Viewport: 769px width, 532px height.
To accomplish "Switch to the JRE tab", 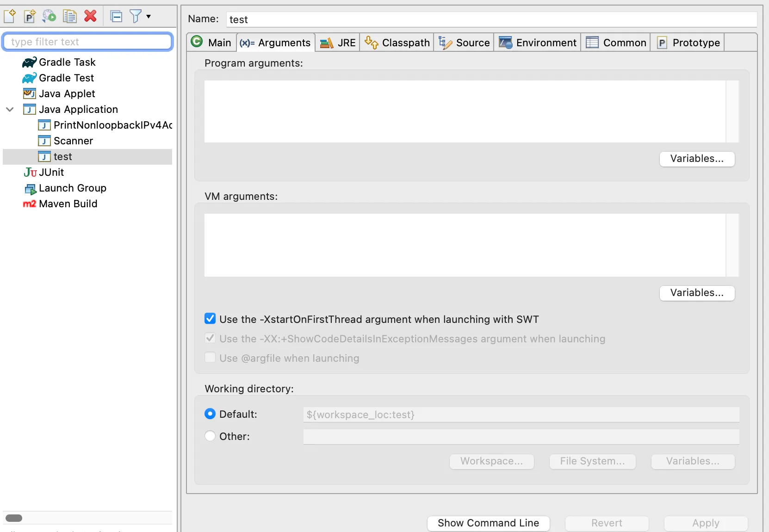I will 338,43.
